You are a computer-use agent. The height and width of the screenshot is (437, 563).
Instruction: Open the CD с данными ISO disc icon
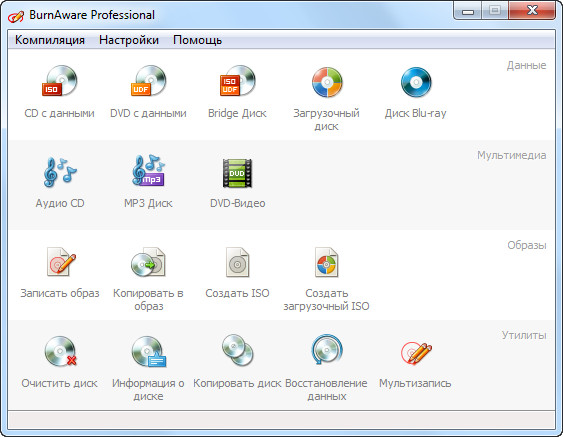tap(60, 81)
